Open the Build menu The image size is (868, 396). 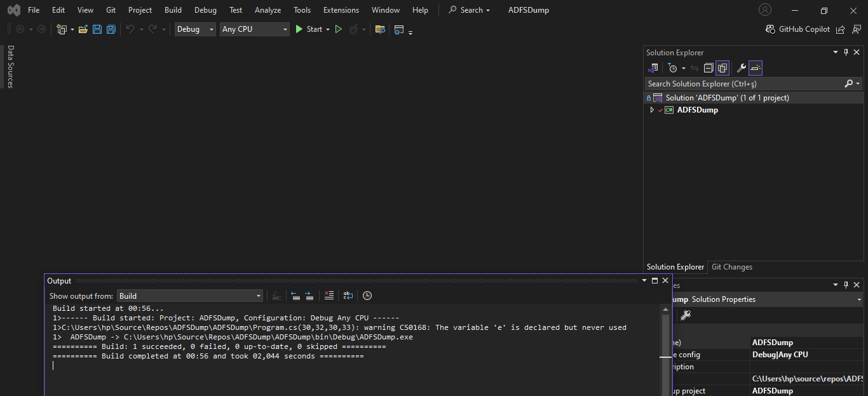[173, 10]
